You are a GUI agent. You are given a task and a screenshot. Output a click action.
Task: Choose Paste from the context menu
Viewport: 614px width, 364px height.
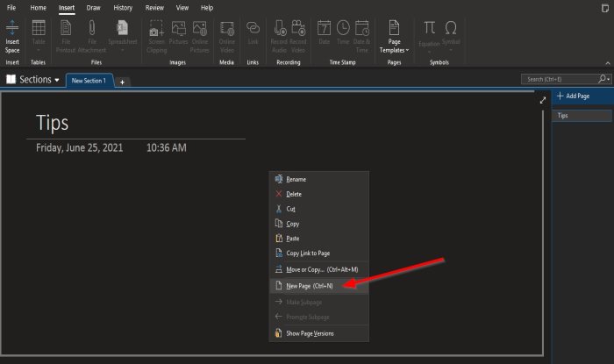point(318,239)
